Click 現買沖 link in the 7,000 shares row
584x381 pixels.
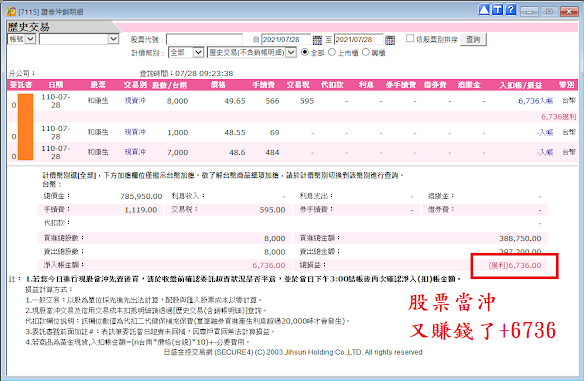[135, 152]
